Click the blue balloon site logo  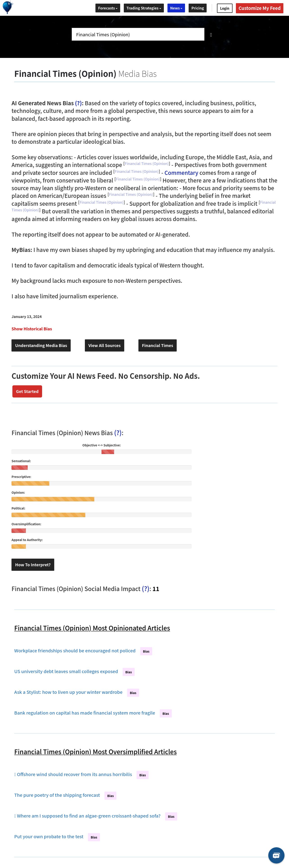[7, 7]
